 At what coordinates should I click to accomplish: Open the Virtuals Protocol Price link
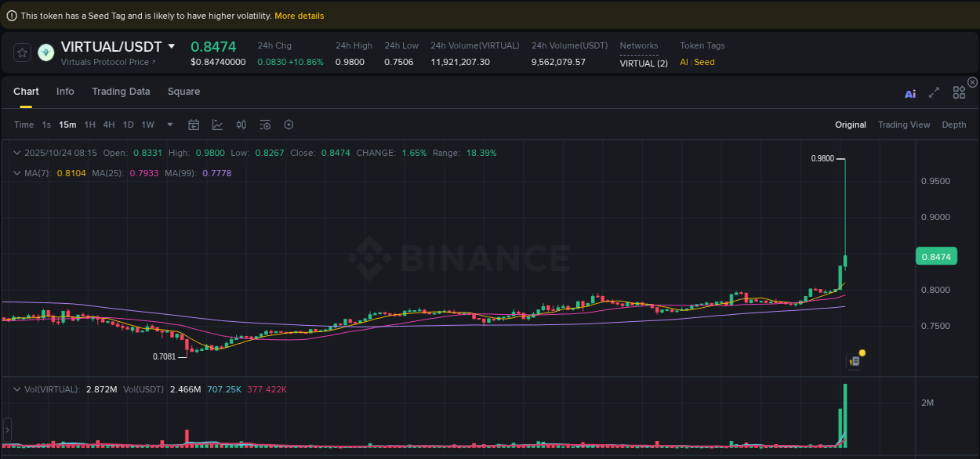107,62
